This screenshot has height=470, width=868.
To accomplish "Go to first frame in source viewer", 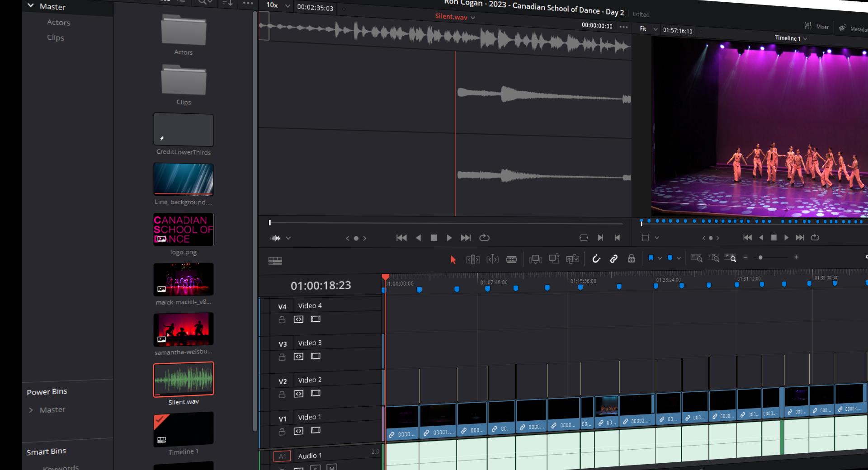I will point(401,238).
